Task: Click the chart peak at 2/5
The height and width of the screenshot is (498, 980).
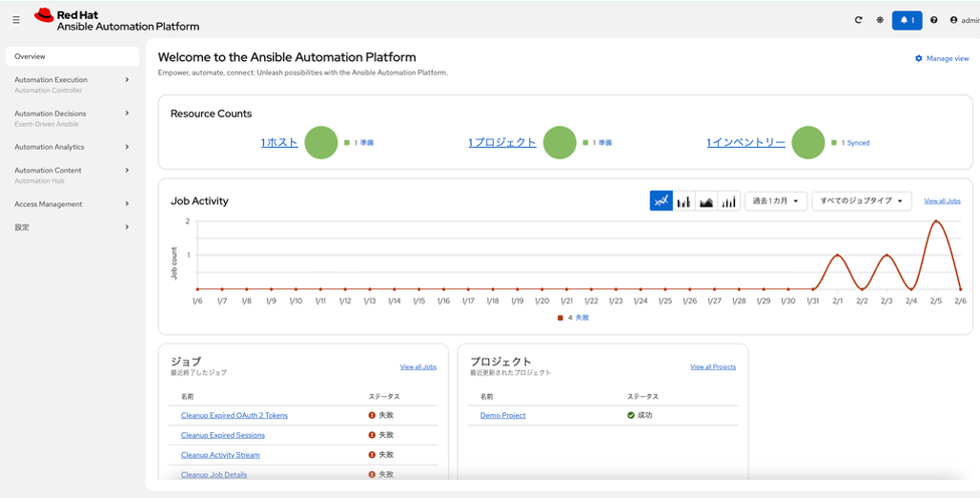Action: point(935,220)
